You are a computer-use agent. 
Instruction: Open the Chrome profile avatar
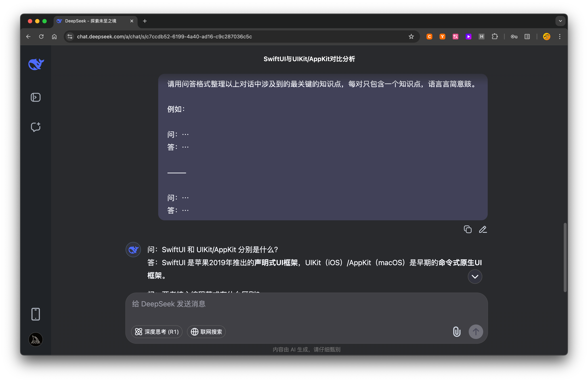tap(547, 37)
